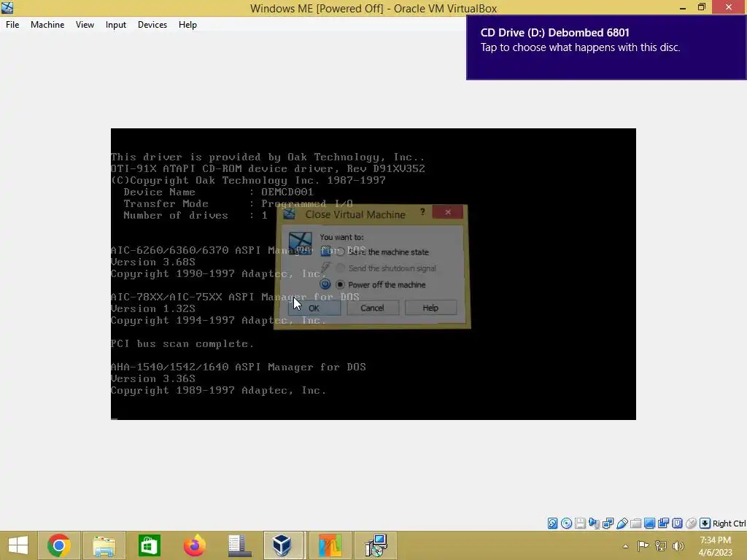Screen dimensions: 747x560
Task: Click the CPU virtualization status icon
Action: point(677,524)
